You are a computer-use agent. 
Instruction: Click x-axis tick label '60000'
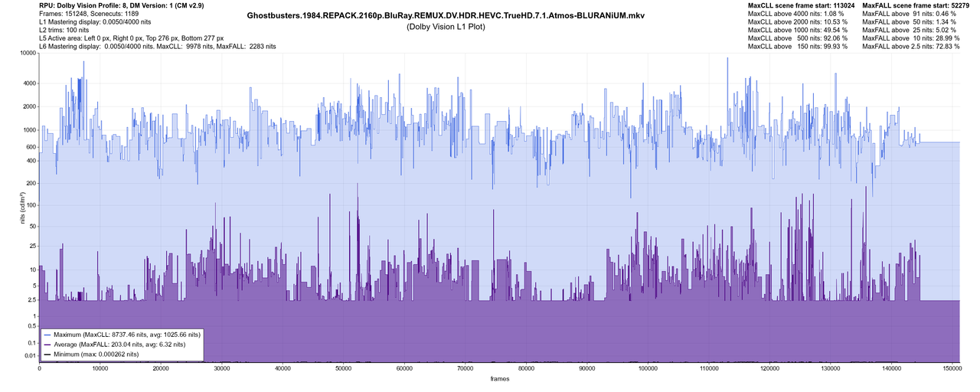404,369
